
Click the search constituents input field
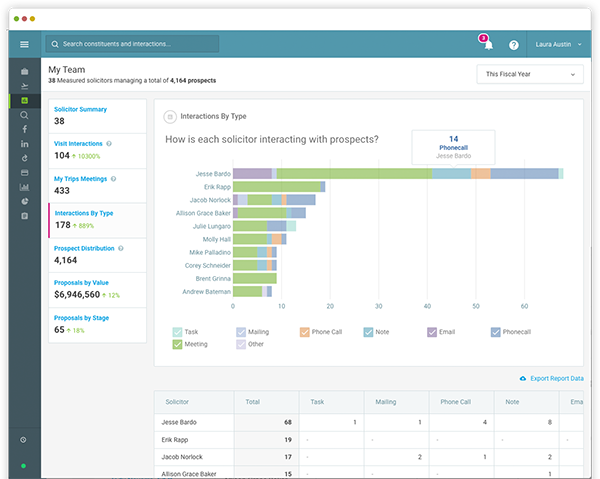pos(132,44)
